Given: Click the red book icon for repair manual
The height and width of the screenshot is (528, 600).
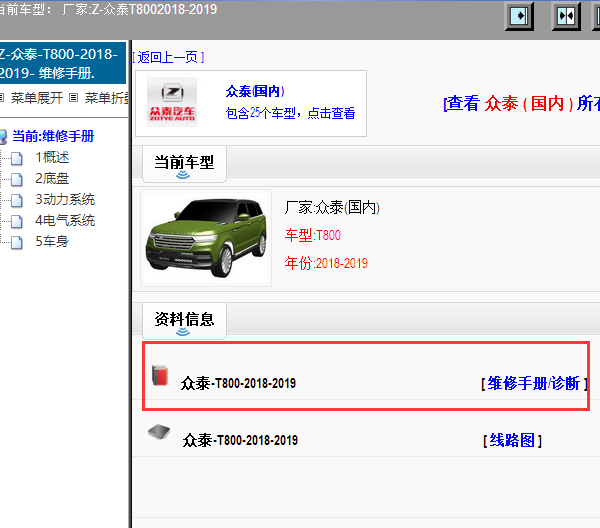Looking at the screenshot, I should coord(160,375).
